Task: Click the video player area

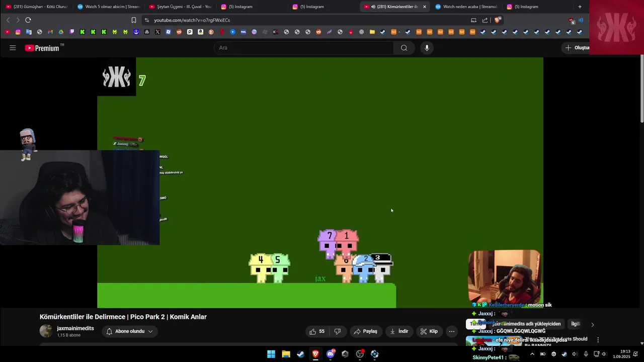Action: [320, 182]
